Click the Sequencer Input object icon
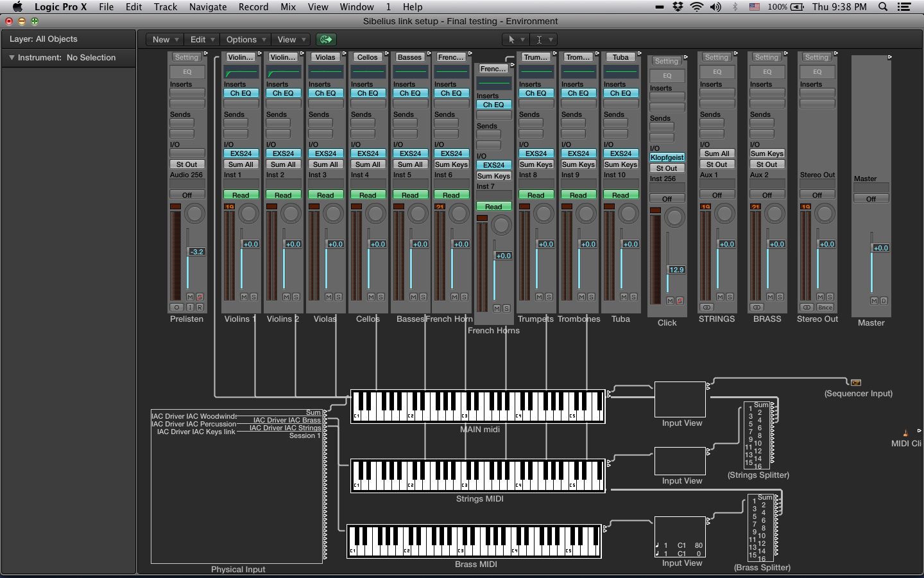 (856, 383)
